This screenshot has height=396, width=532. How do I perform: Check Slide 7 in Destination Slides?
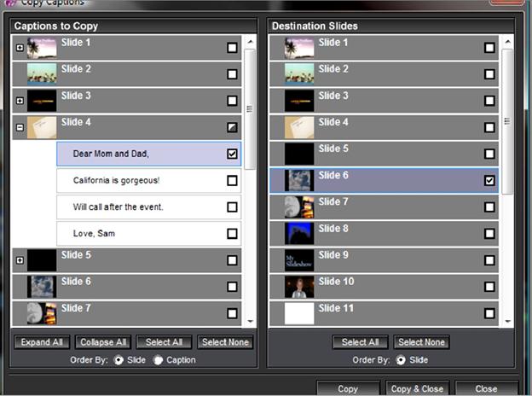(489, 207)
